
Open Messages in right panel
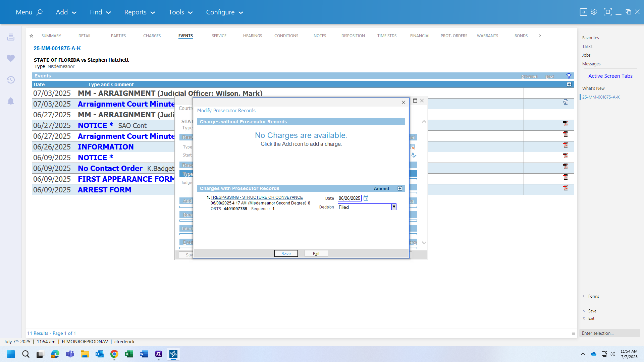click(x=591, y=64)
